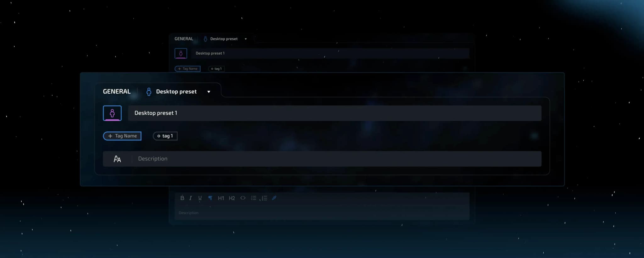Focus the front panel's Description input field
Screen dimensions: 644x258
click(x=336, y=159)
